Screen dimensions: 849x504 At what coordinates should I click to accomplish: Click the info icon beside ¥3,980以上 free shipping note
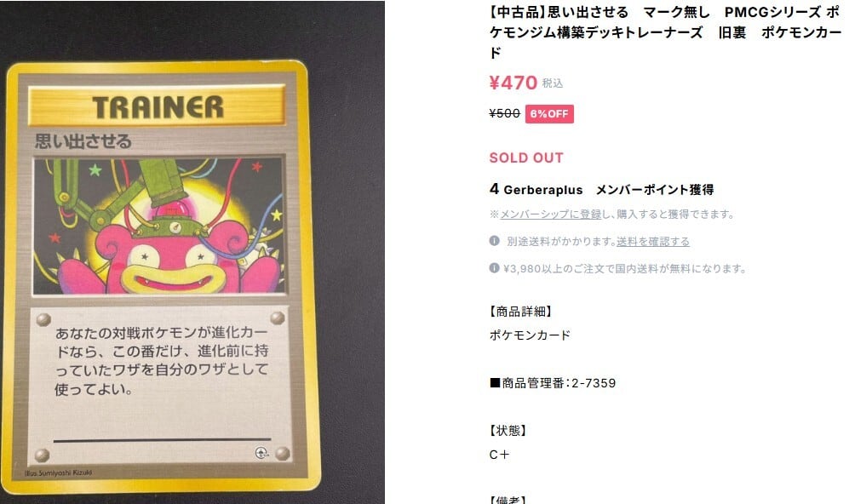[x=495, y=268]
